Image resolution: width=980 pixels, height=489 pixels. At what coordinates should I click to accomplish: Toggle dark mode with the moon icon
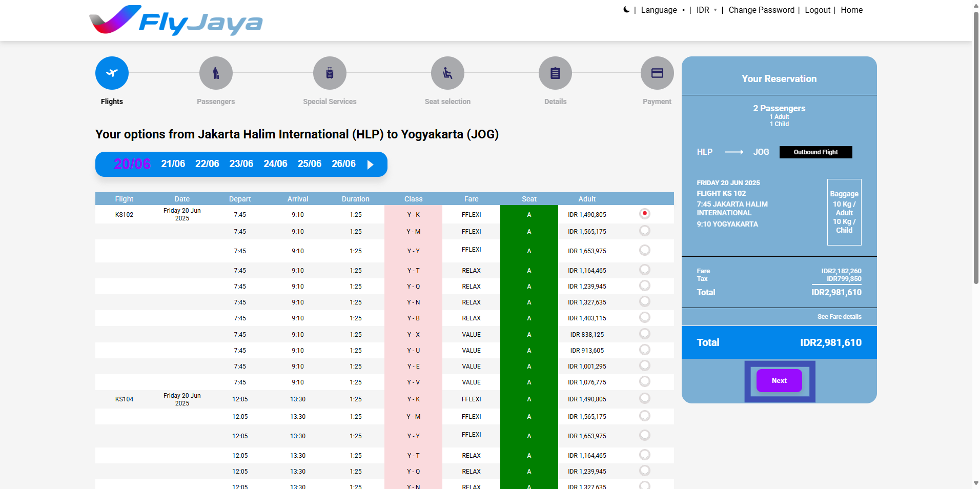[626, 10]
